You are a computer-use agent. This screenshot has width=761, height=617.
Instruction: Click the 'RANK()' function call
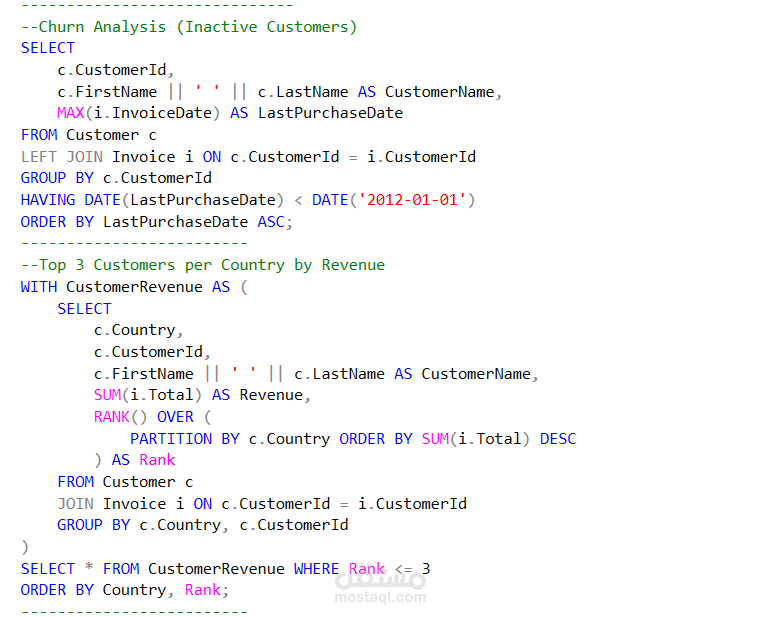[121, 417]
